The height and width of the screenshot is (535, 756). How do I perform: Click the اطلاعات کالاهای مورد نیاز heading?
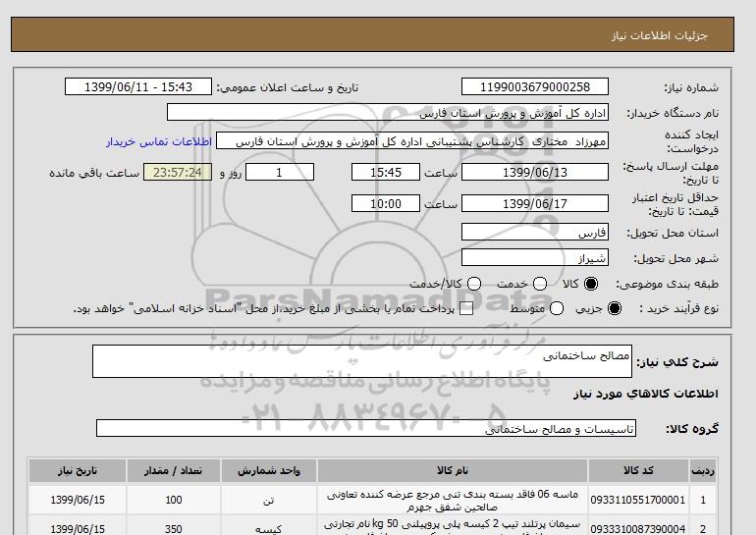[x=646, y=394]
